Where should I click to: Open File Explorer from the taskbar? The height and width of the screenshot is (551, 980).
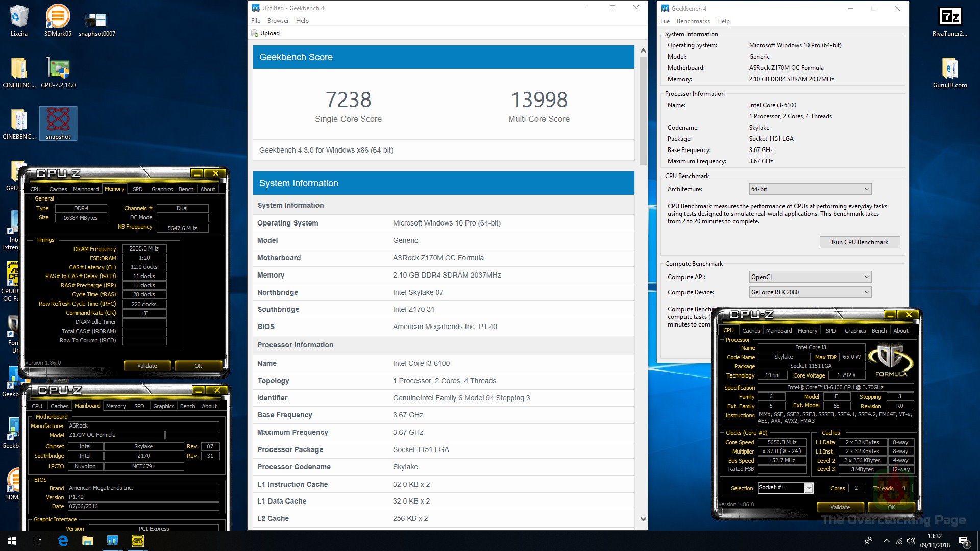(x=88, y=541)
